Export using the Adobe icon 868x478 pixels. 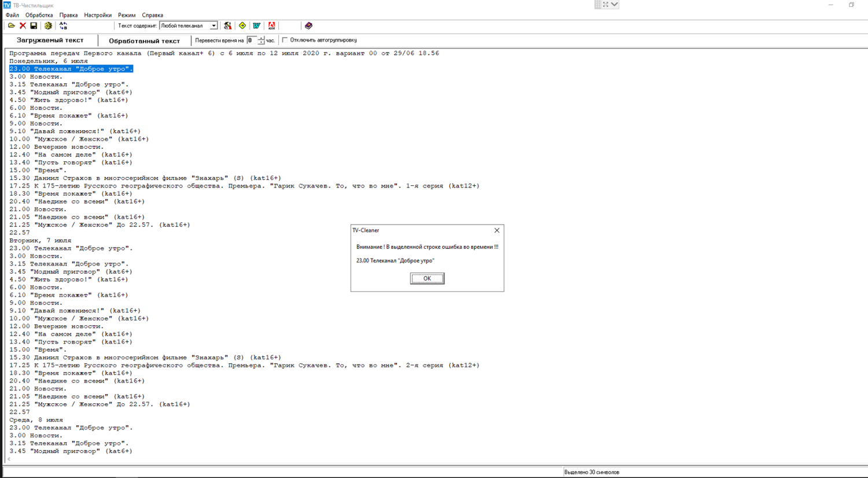click(x=270, y=25)
